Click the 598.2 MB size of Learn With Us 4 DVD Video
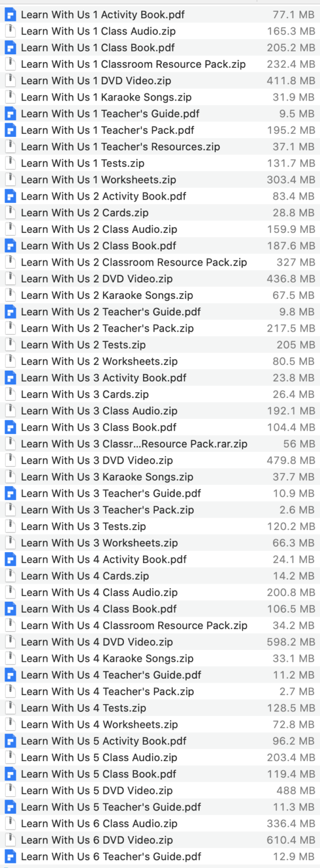320x868 pixels. coord(291,642)
